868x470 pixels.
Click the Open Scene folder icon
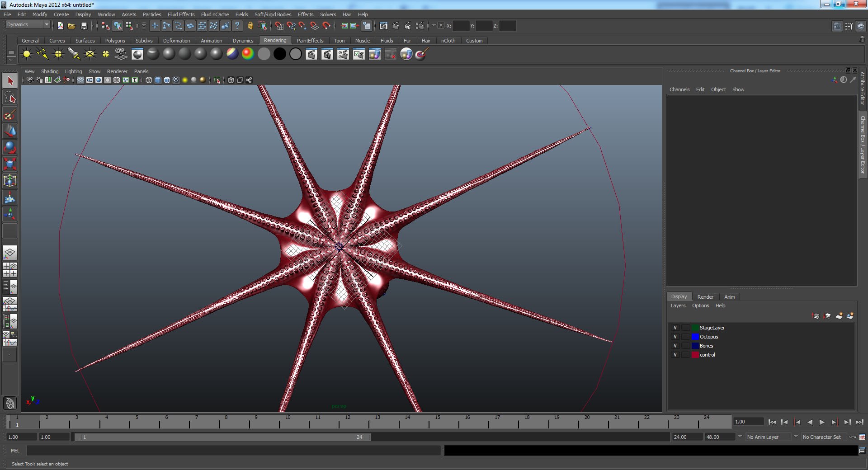coord(71,26)
